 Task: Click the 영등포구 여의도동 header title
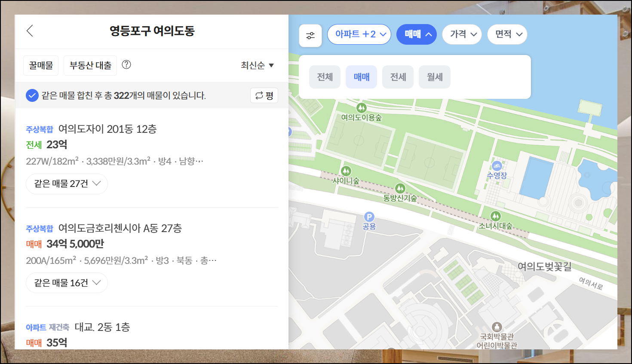coord(152,31)
